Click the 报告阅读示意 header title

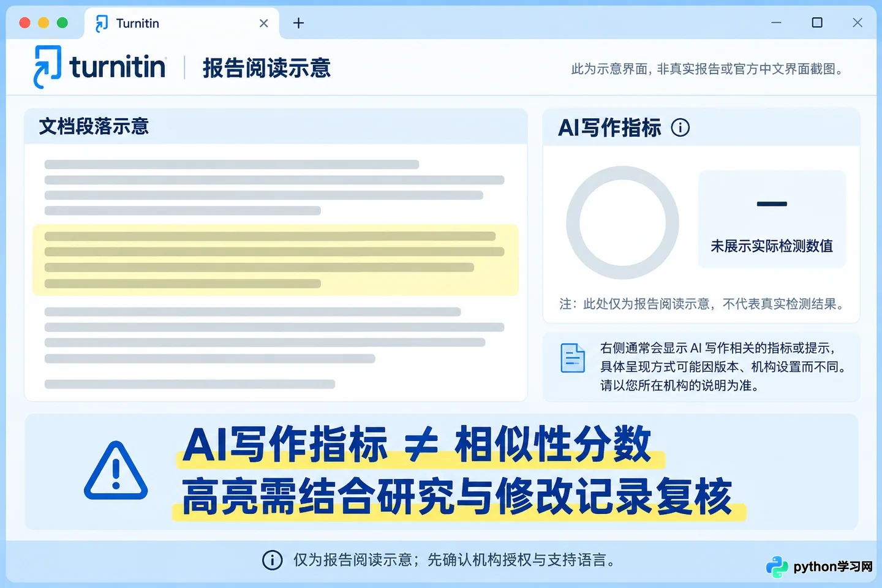tap(266, 68)
